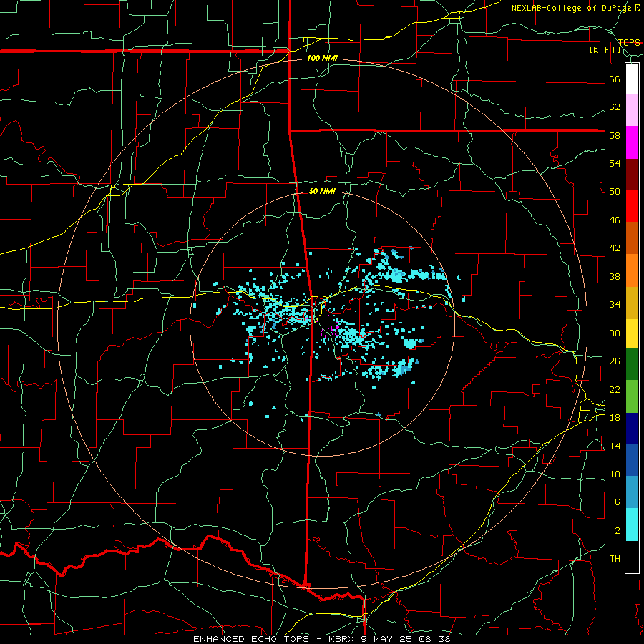This screenshot has height=644, width=644.
Task: Click the white swatch in the tops legend
Action: [x=632, y=79]
